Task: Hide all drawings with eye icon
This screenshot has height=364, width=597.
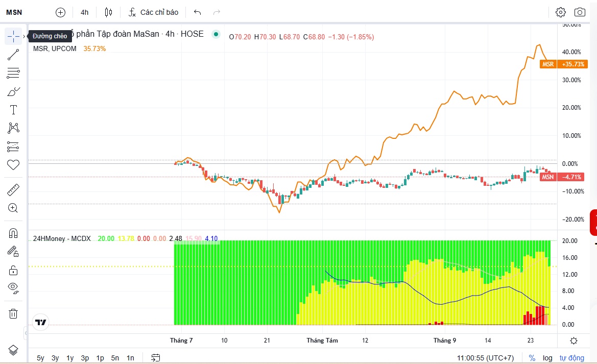Action: (13, 288)
